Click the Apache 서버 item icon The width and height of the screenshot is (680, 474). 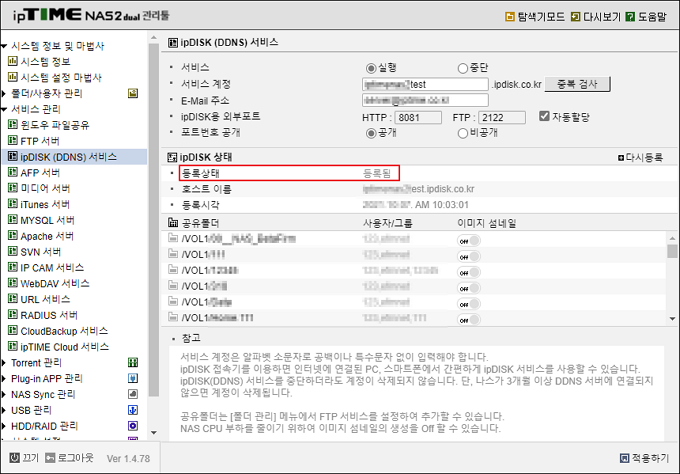point(13,236)
